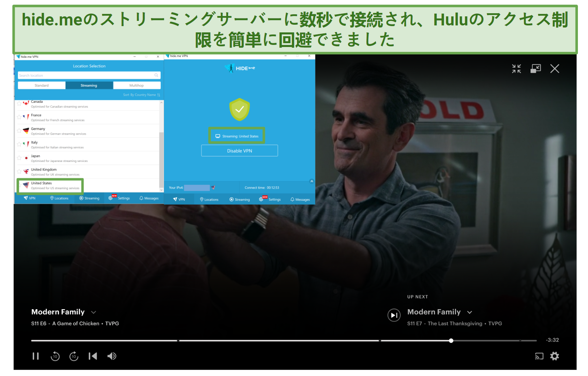Favorite the Japan streaming server star
588x376 pixels.
19,158
